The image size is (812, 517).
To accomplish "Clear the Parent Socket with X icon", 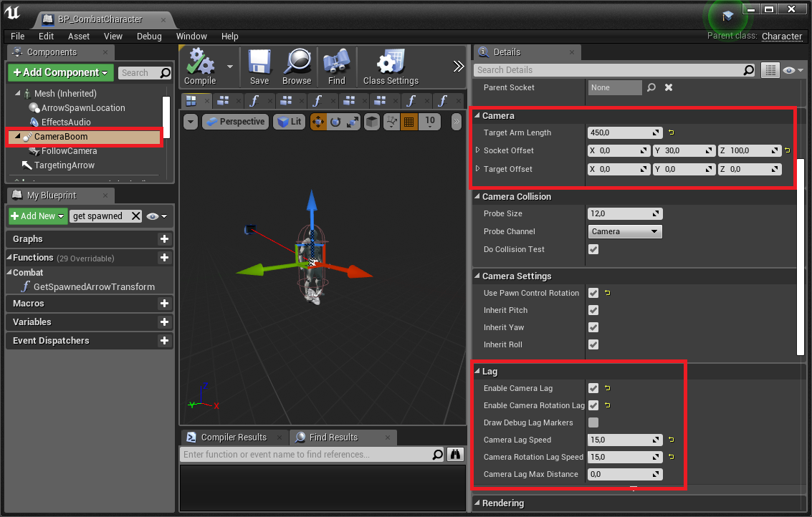I will (x=669, y=87).
